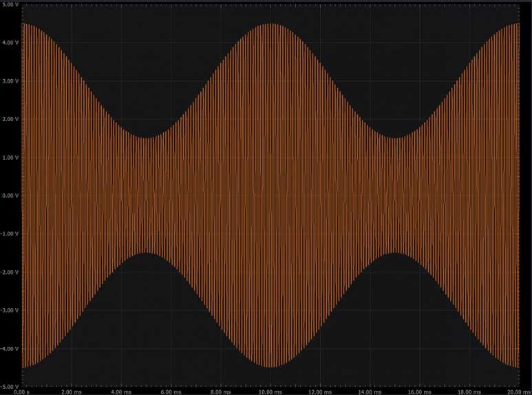This screenshot has height=395, width=532.
Task: Click the 0.00 s time origin label
Action: 22,391
